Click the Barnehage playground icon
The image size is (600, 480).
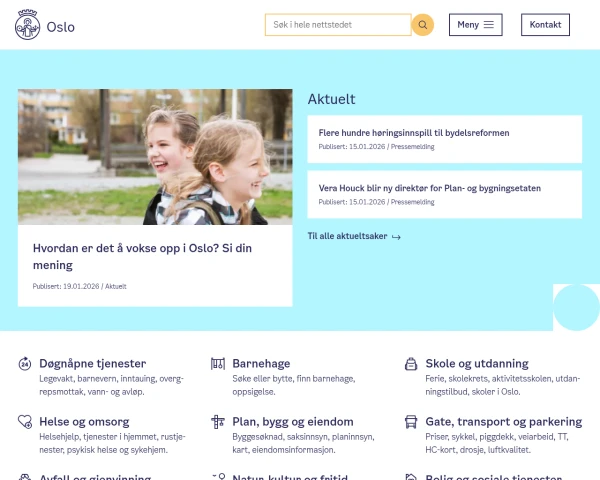point(217,364)
